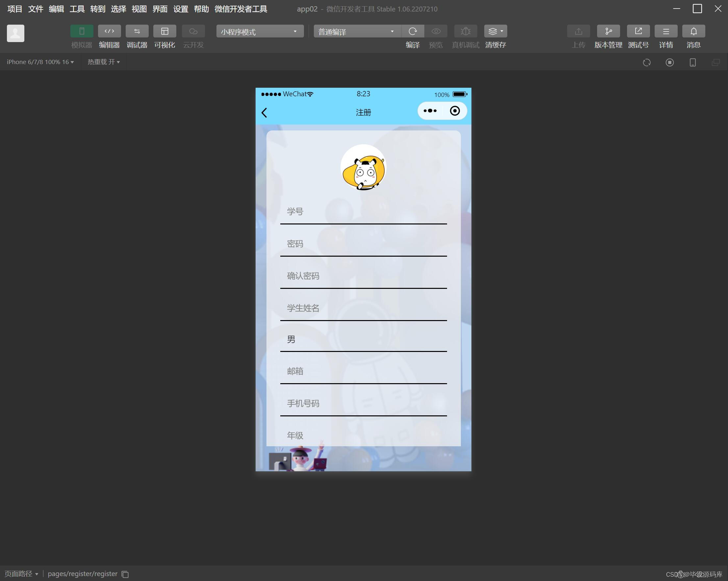Open iPhone 6/7/8 device dropdown
Viewport: 728px width, 581px height.
(40, 62)
